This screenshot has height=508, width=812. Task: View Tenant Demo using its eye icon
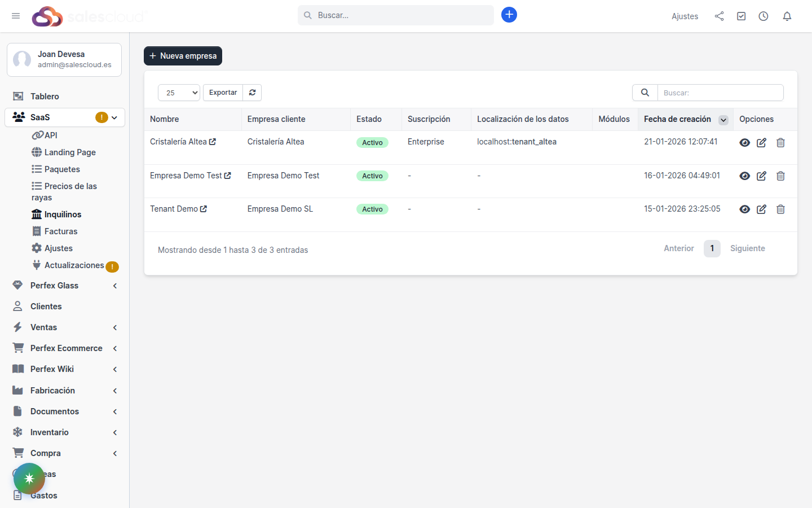(x=744, y=209)
